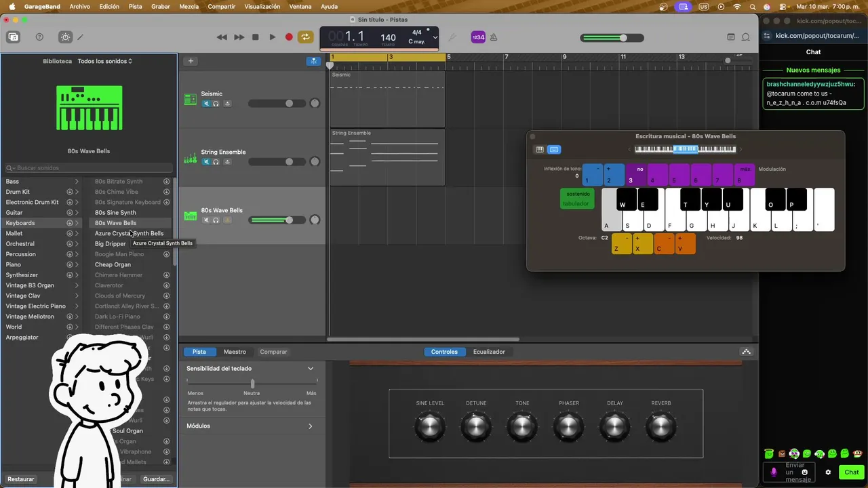The image size is (868, 488).
Task: Toggle input monitoring on Seismic track
Action: tap(227, 104)
